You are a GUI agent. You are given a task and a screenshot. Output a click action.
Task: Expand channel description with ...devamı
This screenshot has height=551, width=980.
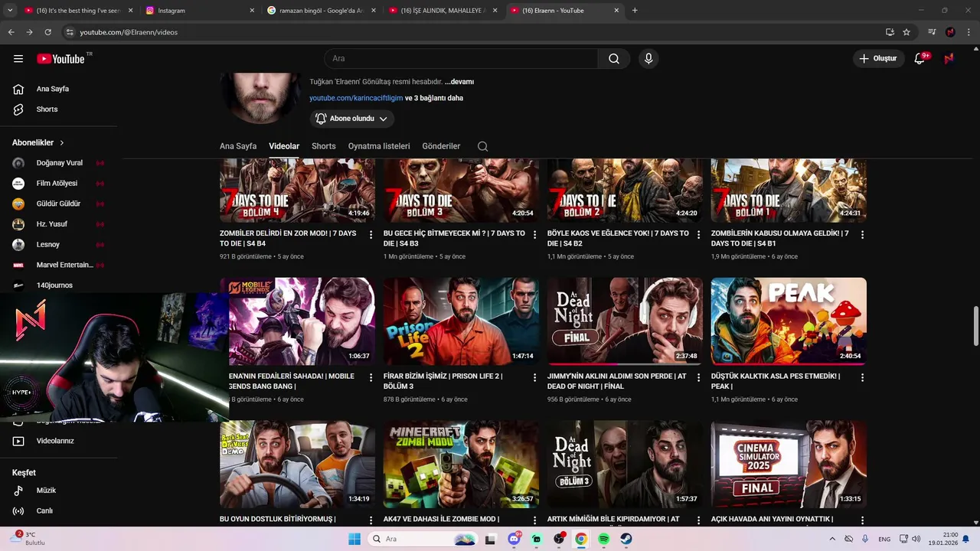click(459, 82)
